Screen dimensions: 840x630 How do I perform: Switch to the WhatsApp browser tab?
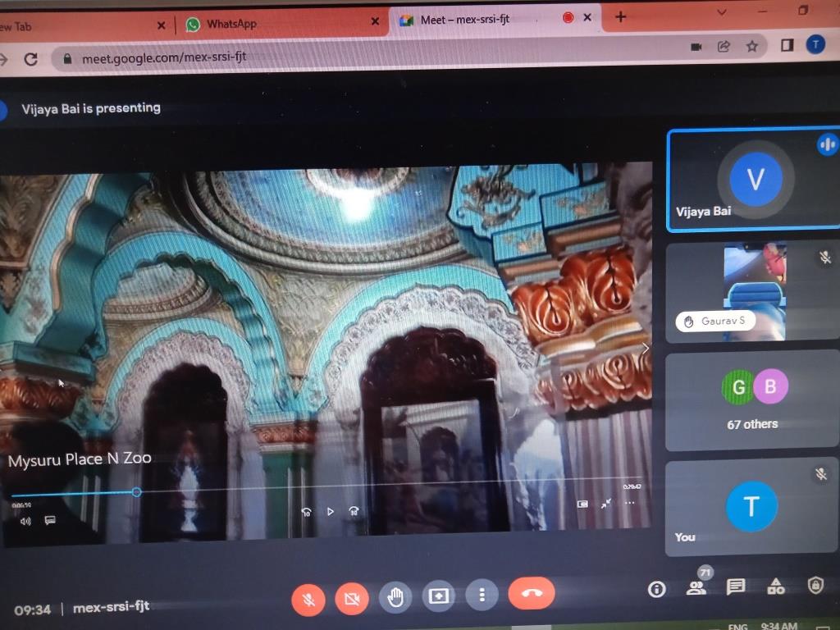(x=282, y=24)
